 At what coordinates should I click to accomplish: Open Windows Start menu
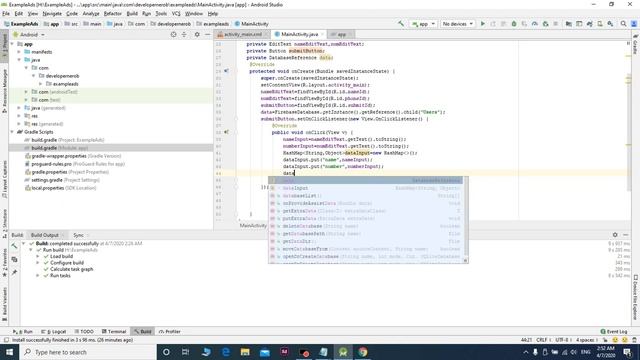(x=9, y=352)
